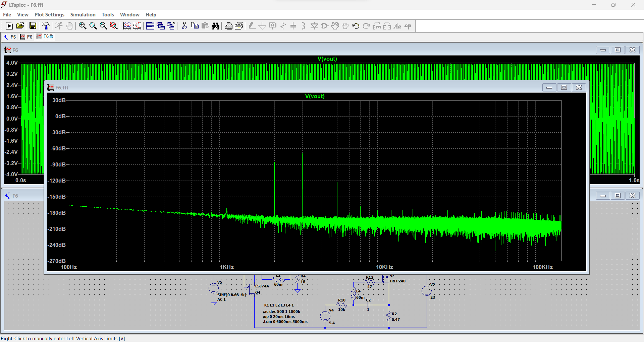Open the View menu
The width and height of the screenshot is (644, 342).
tap(23, 14)
